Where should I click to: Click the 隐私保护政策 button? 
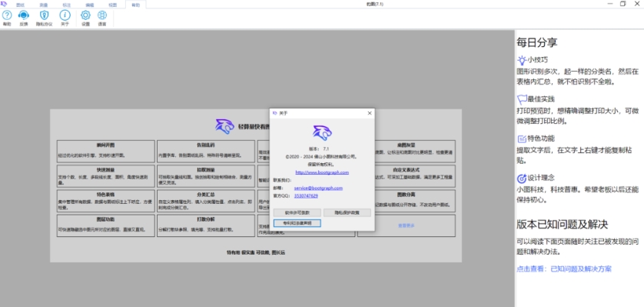[x=347, y=212]
